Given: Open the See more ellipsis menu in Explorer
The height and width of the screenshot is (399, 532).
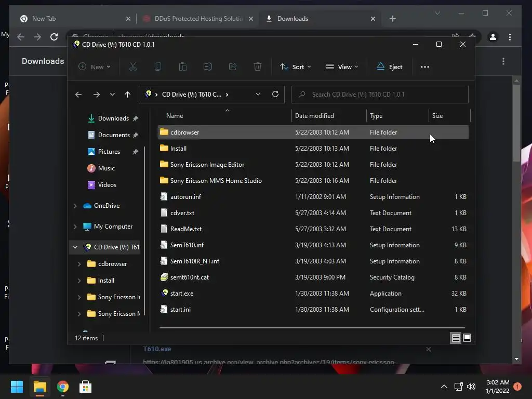Looking at the screenshot, I should click(425, 67).
